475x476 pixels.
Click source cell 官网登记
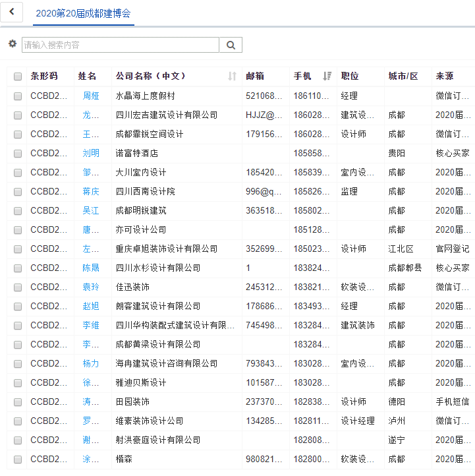(x=453, y=249)
